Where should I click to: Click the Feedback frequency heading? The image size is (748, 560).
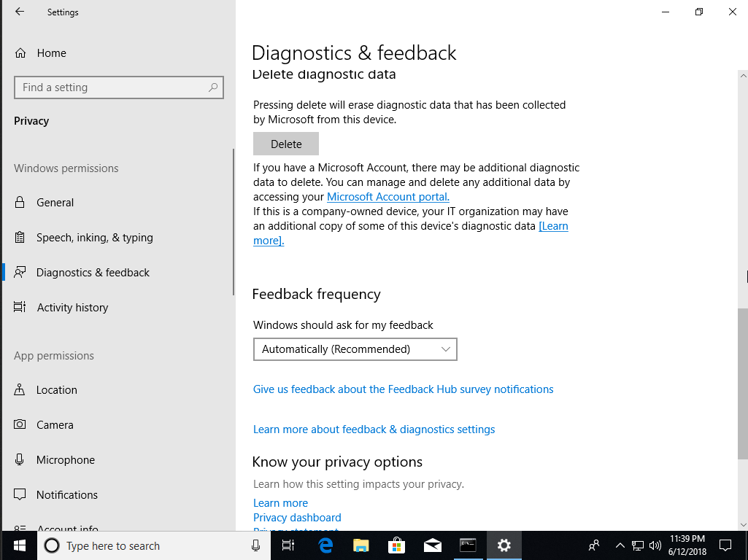[316, 295]
